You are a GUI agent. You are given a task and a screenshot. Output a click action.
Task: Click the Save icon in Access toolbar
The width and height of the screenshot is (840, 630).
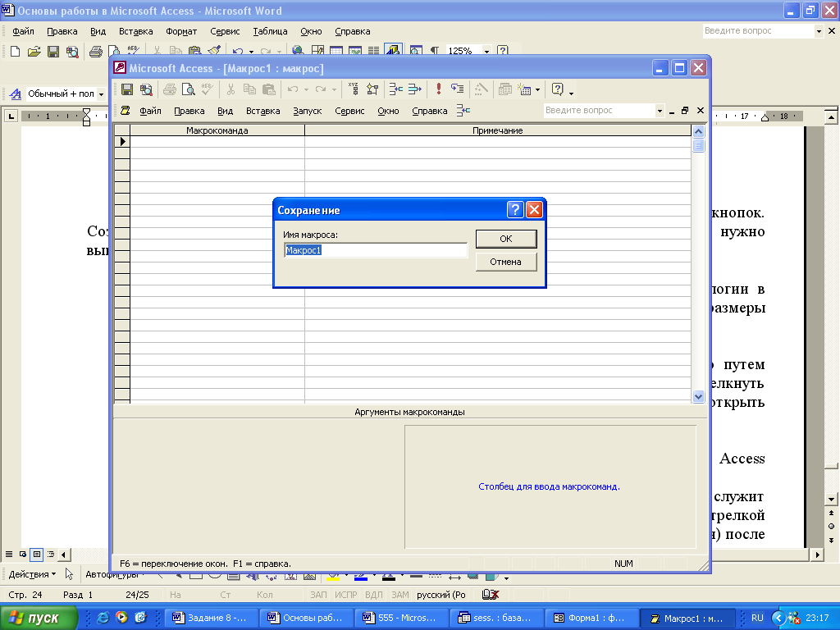point(127,89)
